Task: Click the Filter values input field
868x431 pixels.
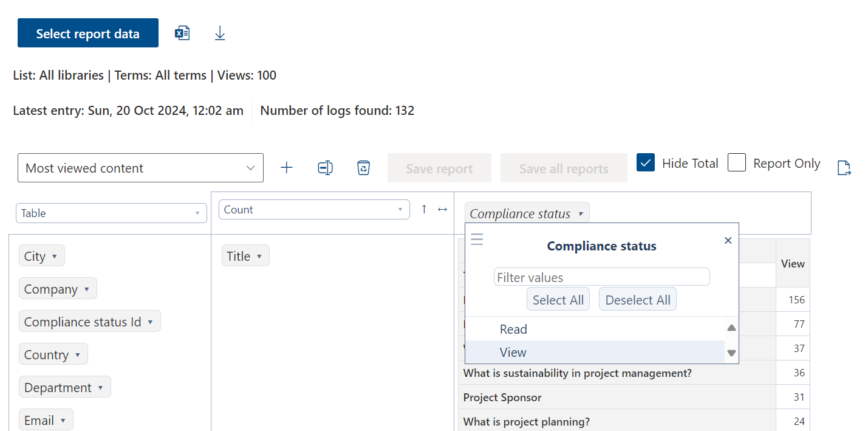Action: point(601,277)
